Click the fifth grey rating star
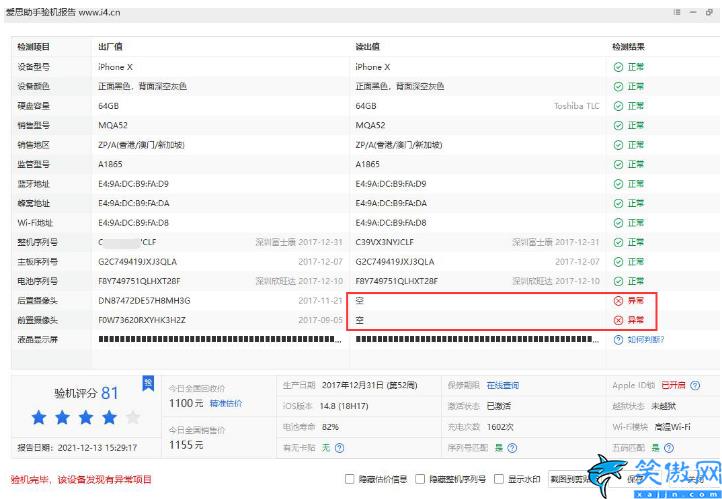The height and width of the screenshot is (499, 722). point(133,418)
